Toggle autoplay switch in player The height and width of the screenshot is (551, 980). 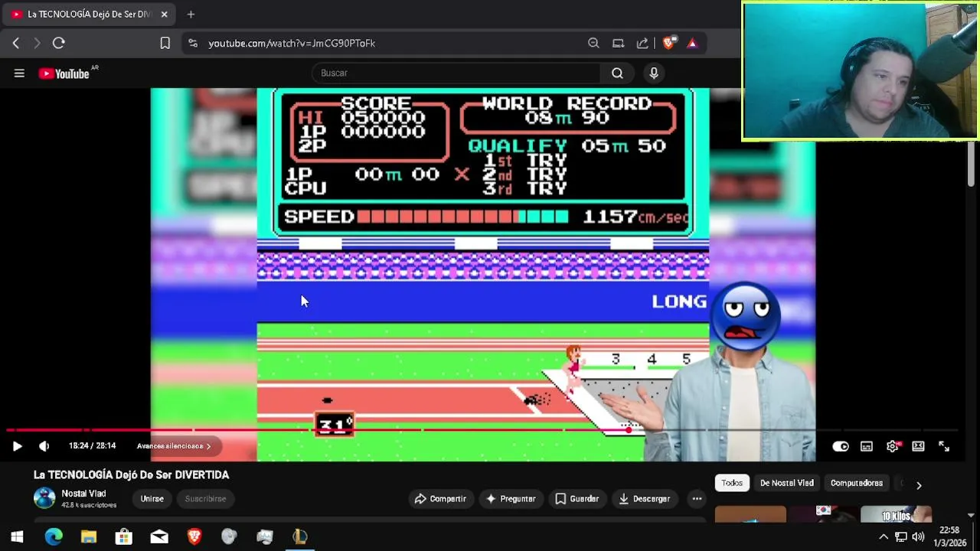(x=841, y=446)
